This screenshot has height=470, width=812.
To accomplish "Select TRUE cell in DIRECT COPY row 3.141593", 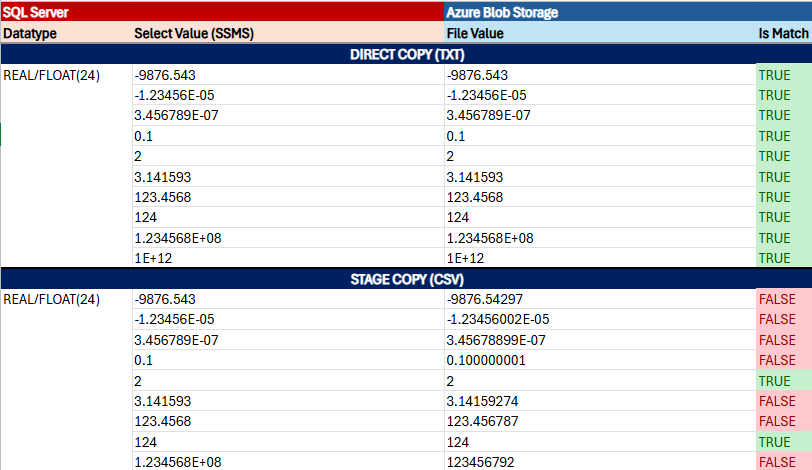I will coord(784,177).
